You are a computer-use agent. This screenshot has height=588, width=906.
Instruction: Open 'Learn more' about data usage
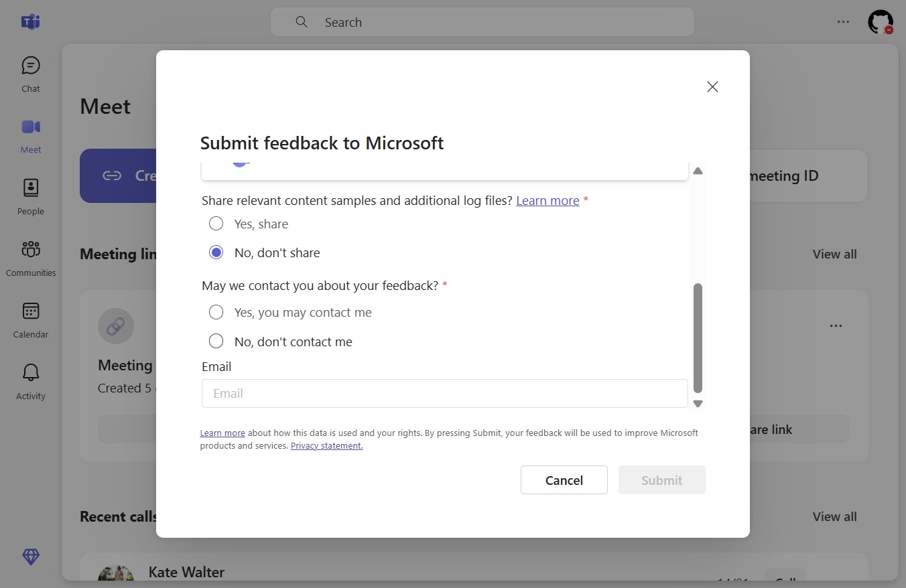pos(222,433)
